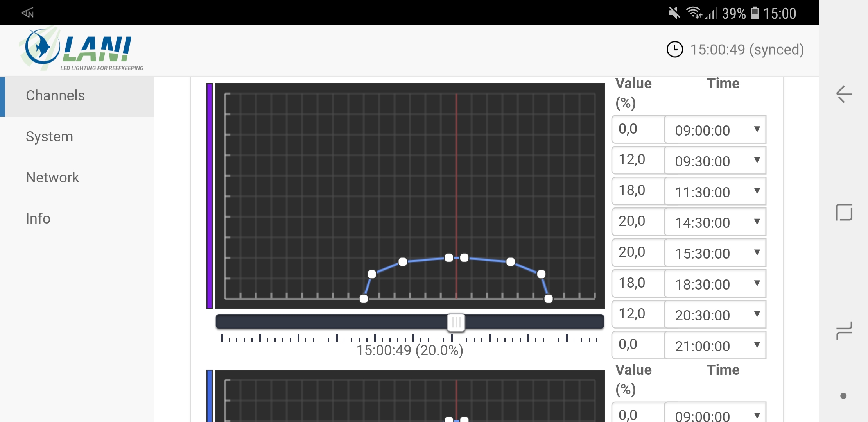Tap the muted sound status icon
This screenshot has height=422, width=868.
[674, 13]
